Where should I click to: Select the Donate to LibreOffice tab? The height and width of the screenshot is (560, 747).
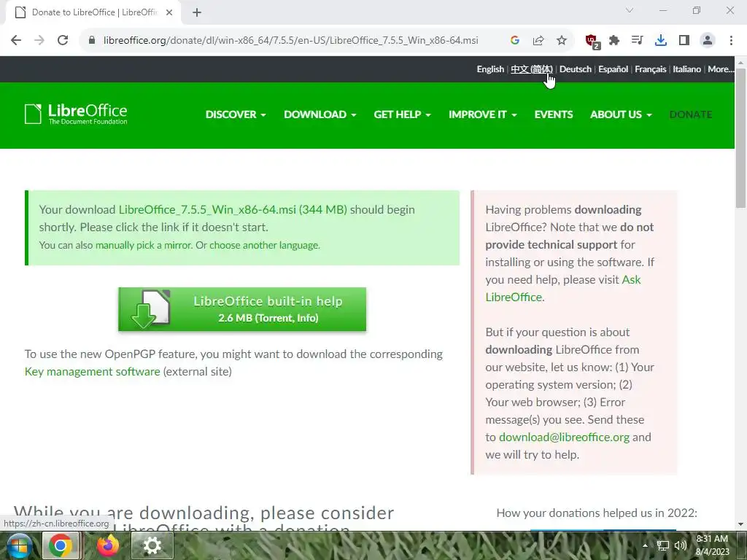point(93,13)
